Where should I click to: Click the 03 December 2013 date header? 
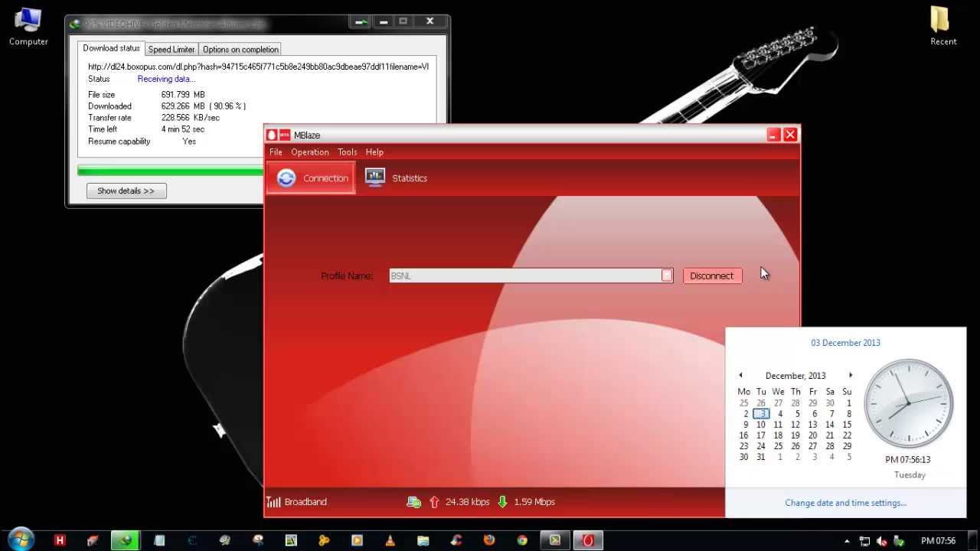coord(845,343)
